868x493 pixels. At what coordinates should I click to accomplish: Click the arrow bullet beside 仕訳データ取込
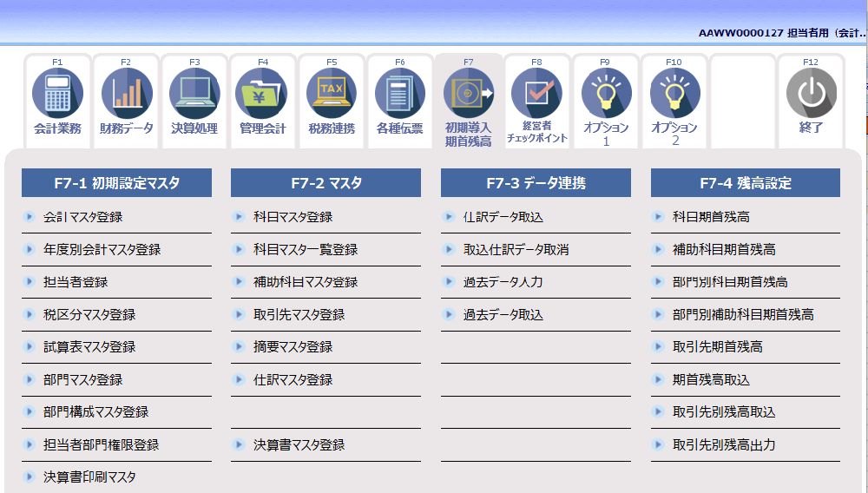[449, 216]
